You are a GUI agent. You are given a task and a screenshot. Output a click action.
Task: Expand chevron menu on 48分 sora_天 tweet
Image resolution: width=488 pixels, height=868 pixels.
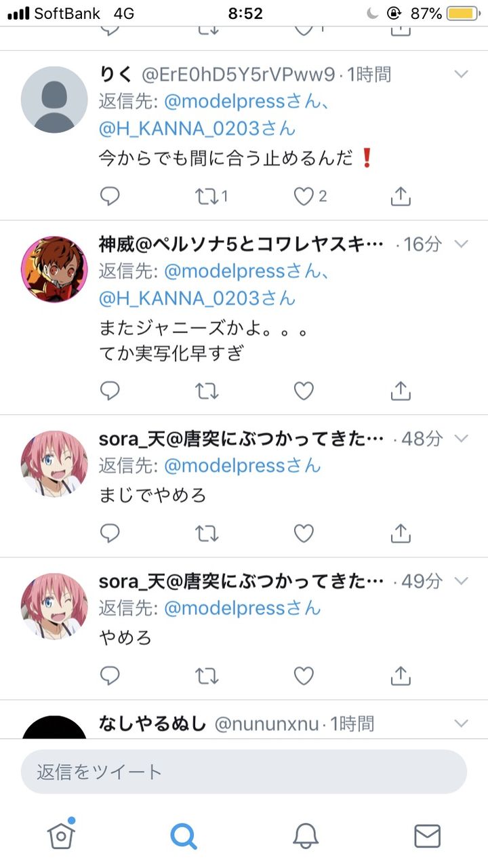click(x=461, y=439)
